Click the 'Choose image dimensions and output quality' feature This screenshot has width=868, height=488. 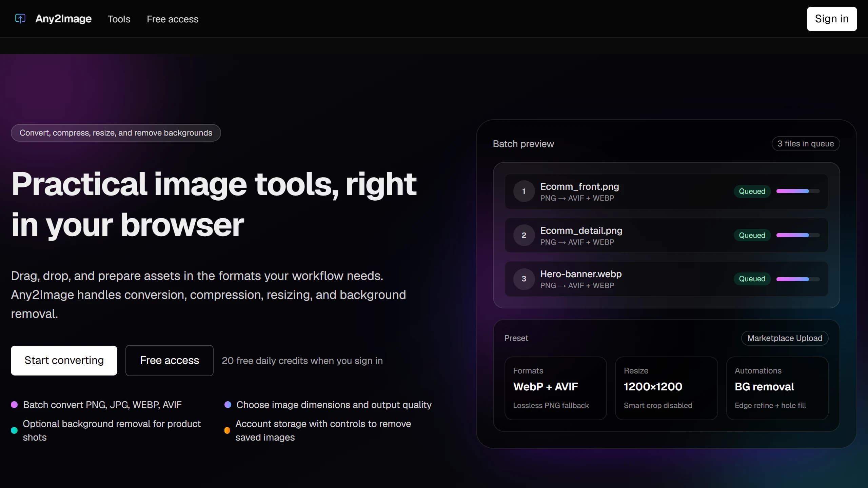tap(334, 405)
